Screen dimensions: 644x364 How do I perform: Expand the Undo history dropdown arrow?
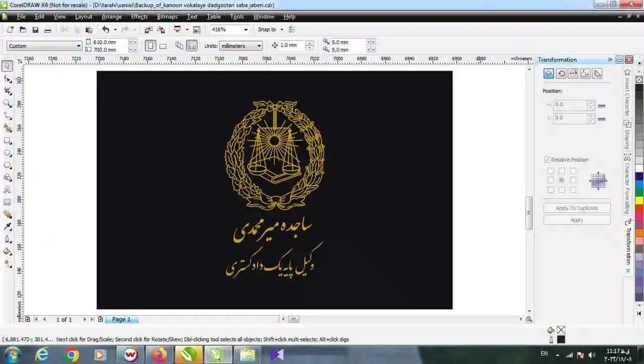(x=115, y=30)
